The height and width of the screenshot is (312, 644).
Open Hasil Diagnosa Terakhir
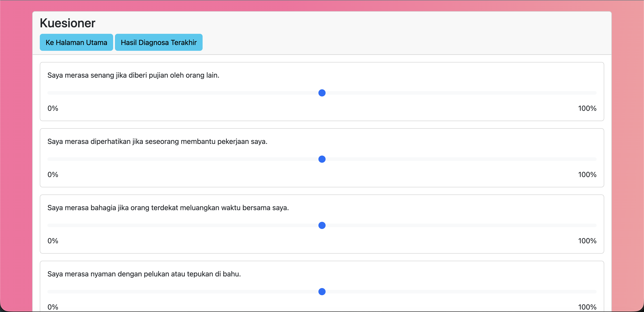point(159,42)
